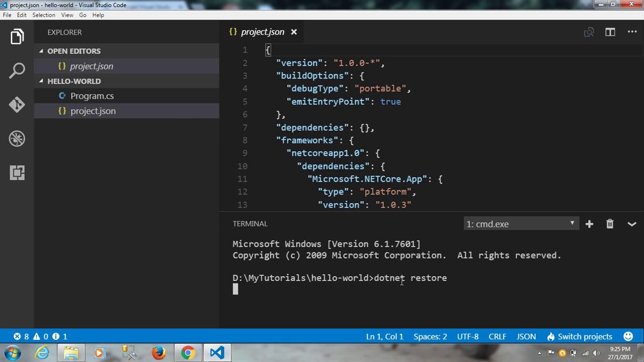644x362 pixels.
Task: Close the project.json editor tab
Action: point(294,32)
